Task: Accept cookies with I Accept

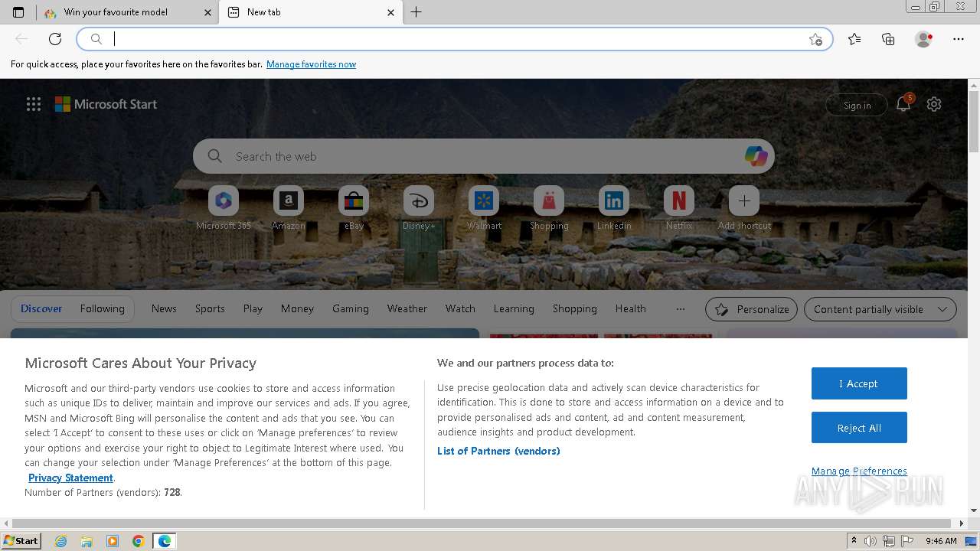Action: (859, 383)
